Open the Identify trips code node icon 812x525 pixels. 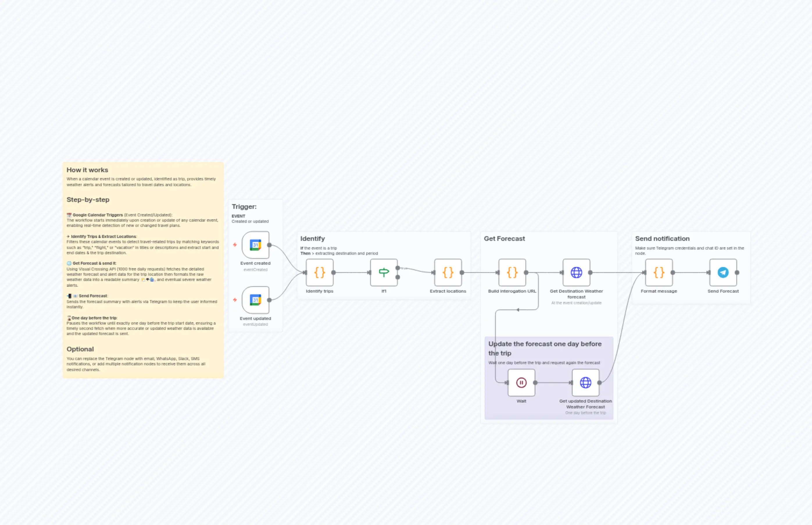point(319,272)
